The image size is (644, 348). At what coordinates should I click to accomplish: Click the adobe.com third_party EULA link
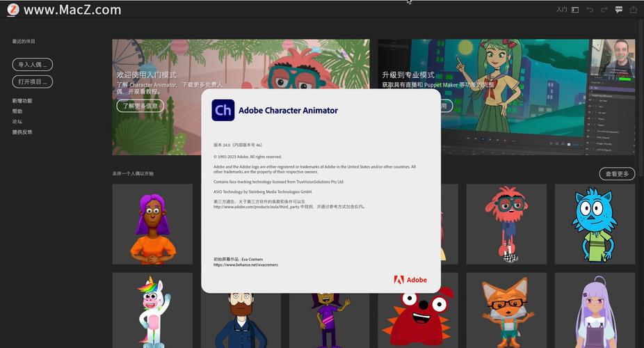point(257,207)
